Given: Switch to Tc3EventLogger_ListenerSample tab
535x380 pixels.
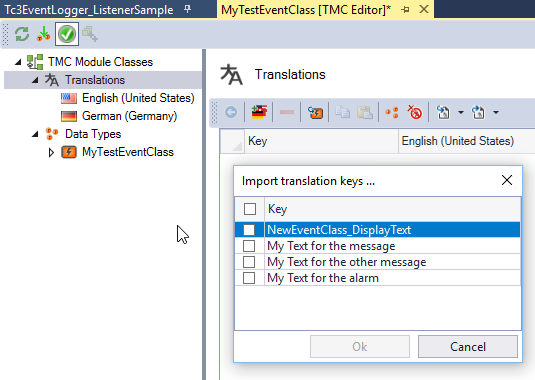Looking at the screenshot, I should [x=89, y=10].
